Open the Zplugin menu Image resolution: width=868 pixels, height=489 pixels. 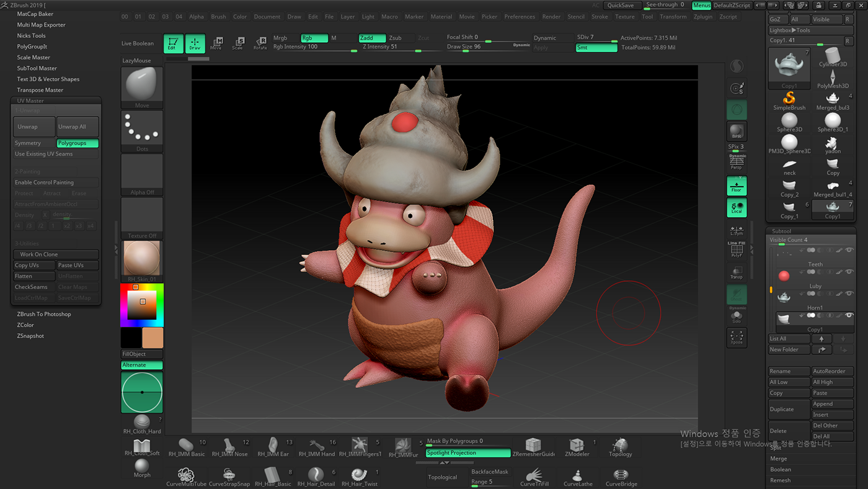click(703, 17)
